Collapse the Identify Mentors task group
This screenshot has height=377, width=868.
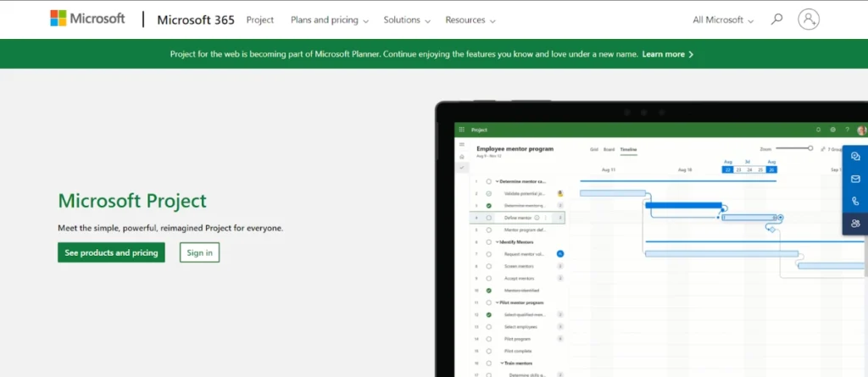tap(497, 242)
